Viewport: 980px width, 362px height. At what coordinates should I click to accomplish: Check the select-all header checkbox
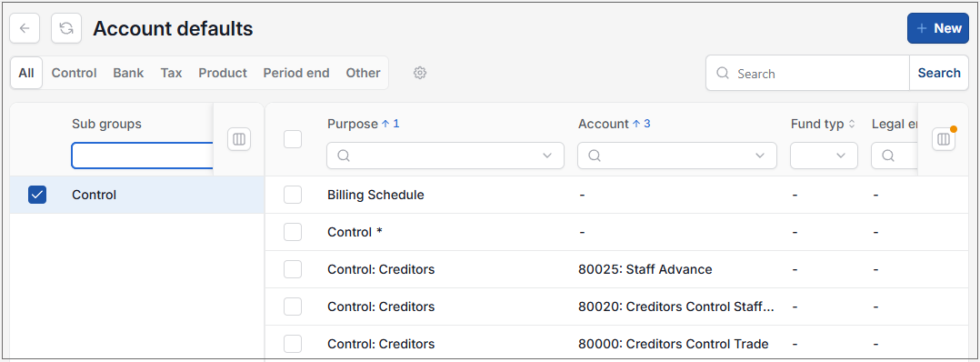[293, 139]
